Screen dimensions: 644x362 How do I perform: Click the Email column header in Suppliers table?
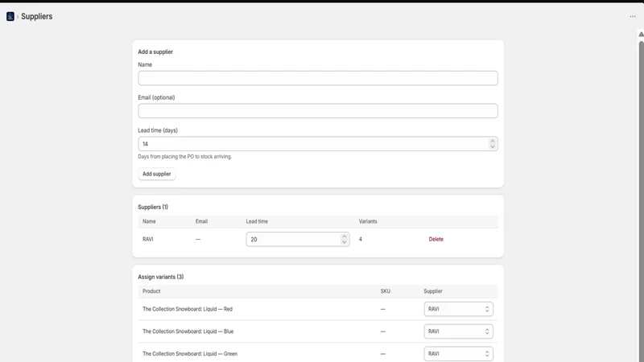(x=202, y=221)
